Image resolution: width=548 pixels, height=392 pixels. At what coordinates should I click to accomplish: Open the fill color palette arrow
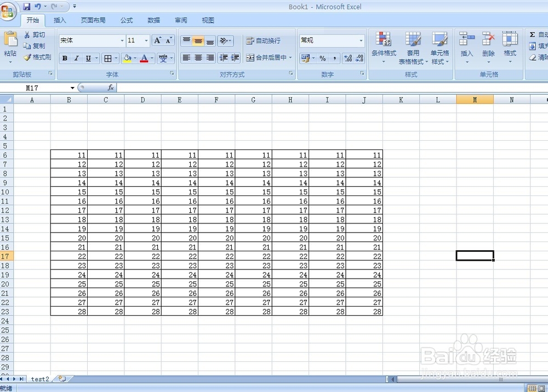click(x=135, y=58)
